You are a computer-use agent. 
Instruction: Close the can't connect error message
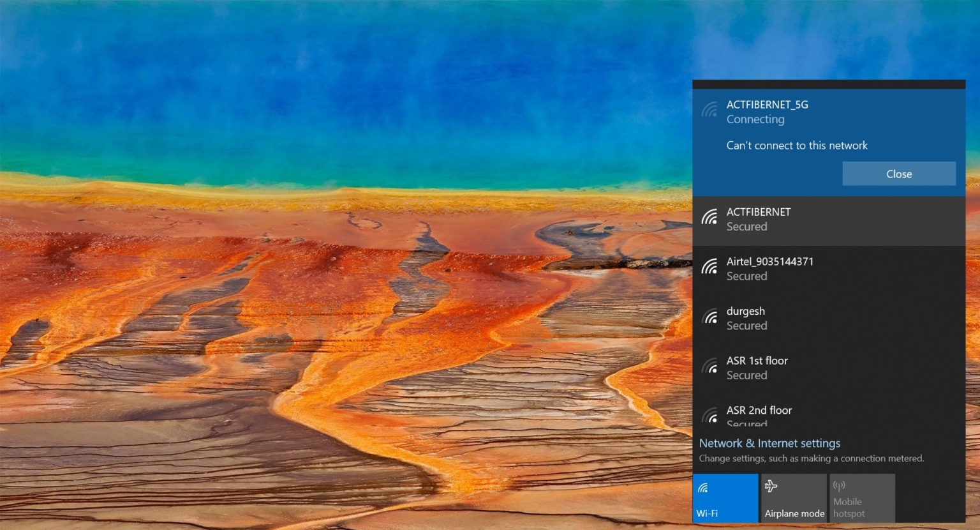click(898, 173)
